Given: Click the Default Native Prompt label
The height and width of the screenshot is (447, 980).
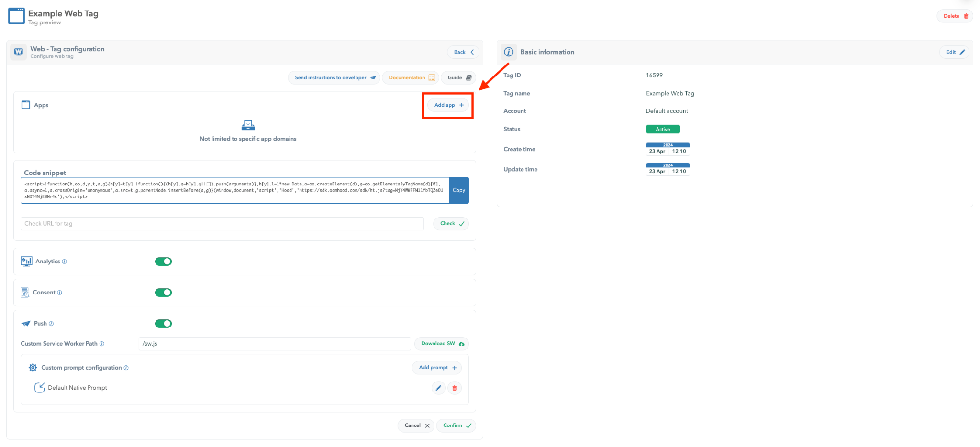Looking at the screenshot, I should (x=78, y=388).
